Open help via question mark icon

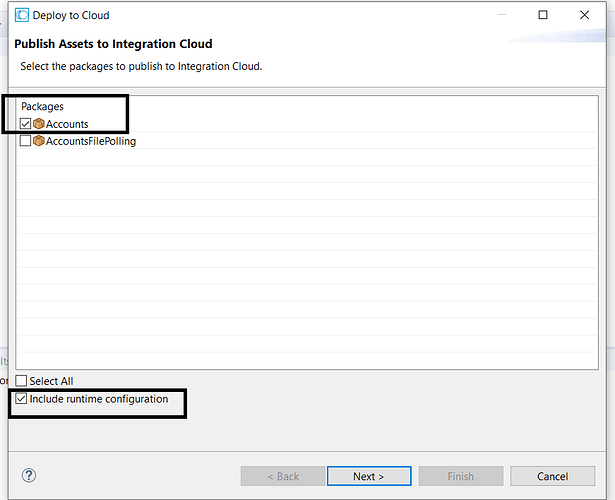(x=29, y=475)
